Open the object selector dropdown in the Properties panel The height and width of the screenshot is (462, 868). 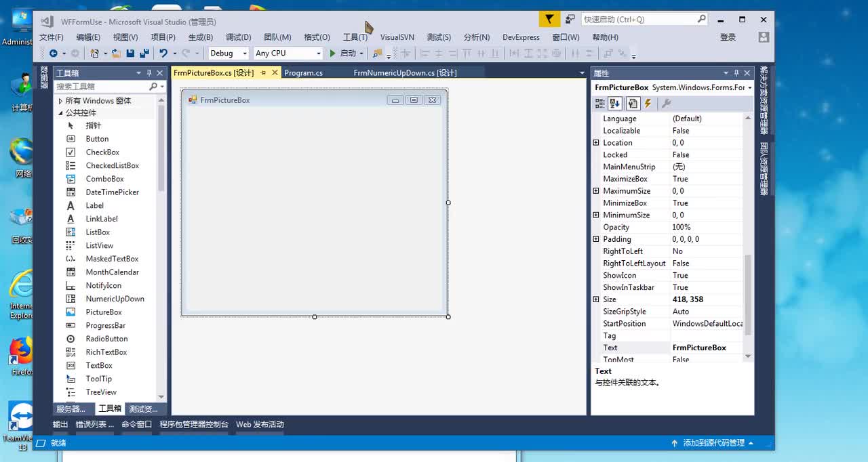[749, 87]
